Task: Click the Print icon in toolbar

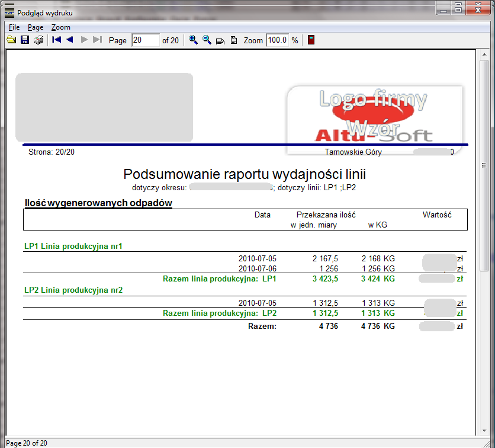Action: 38,40
